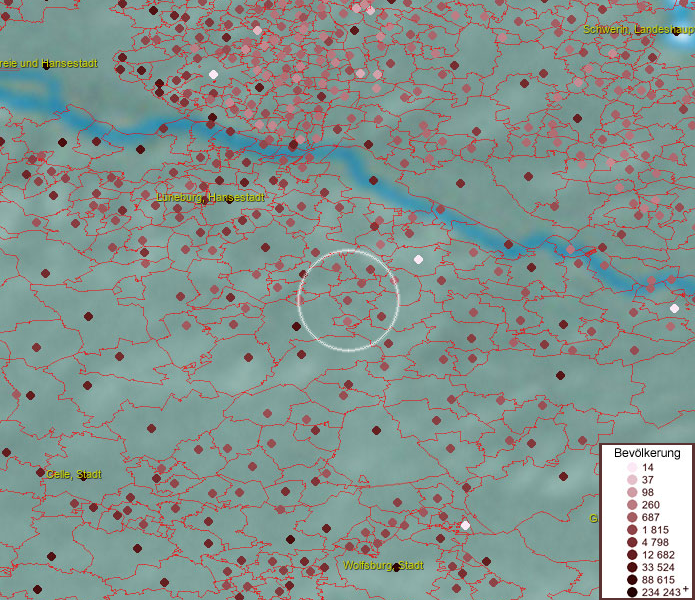The width and height of the screenshot is (695, 600).
Task: Pick the legend swatch next to 687
Action: tap(632, 517)
